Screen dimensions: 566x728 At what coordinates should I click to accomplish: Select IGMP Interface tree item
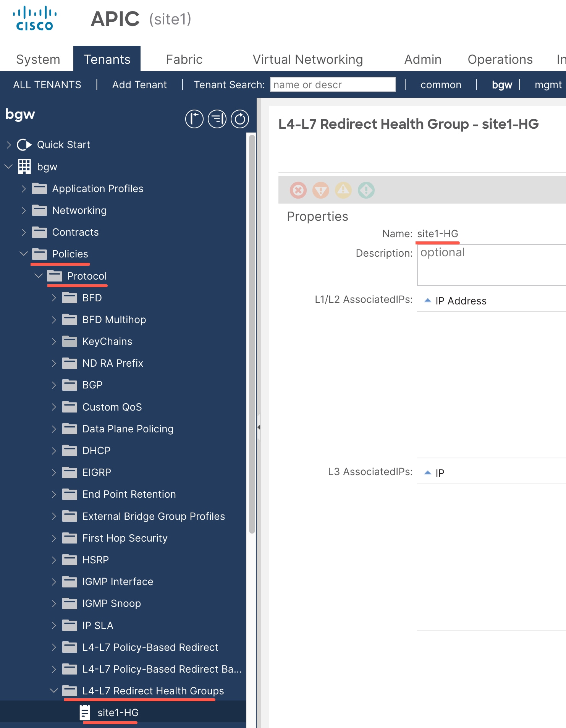pyautogui.click(x=118, y=582)
